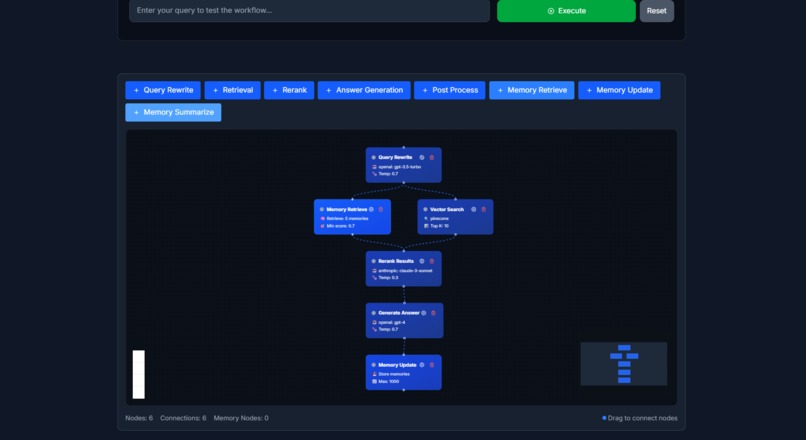Click 'Memory Nodes: 0' status text
Image resolution: width=806 pixels, height=440 pixels.
coord(241,418)
